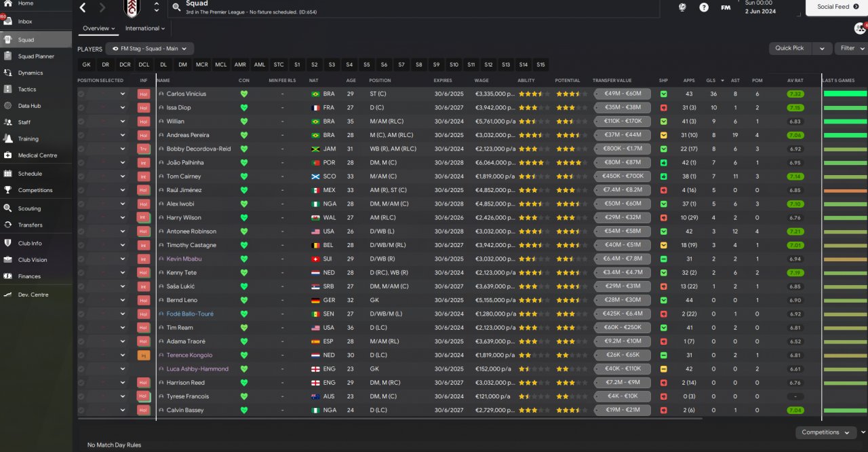
Task: Open the Competitions dropdown at bottom
Action: [x=825, y=432]
